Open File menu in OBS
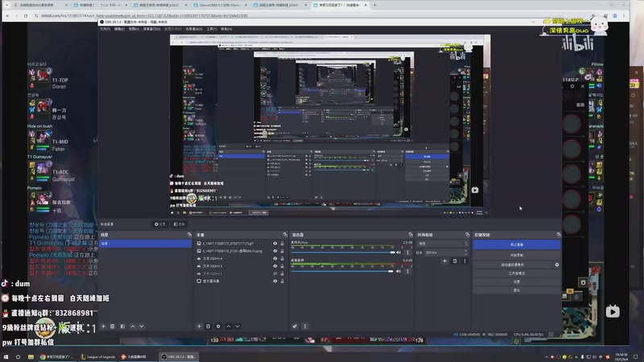This screenshot has height=362, width=644. (105, 29)
